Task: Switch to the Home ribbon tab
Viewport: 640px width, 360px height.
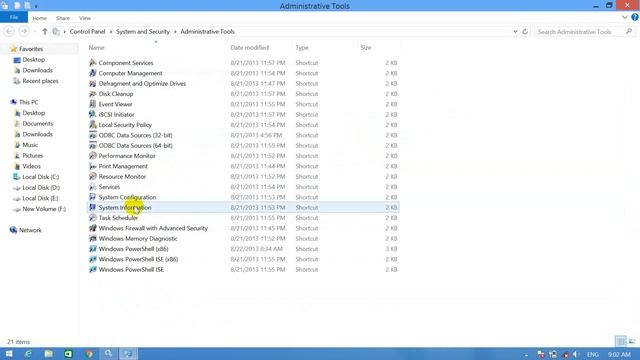Action: pos(40,18)
